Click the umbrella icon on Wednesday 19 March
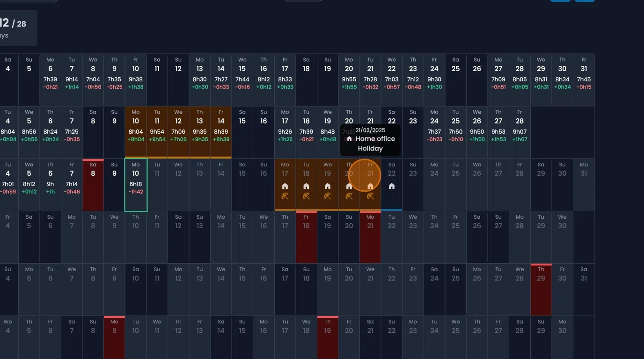 click(x=328, y=196)
